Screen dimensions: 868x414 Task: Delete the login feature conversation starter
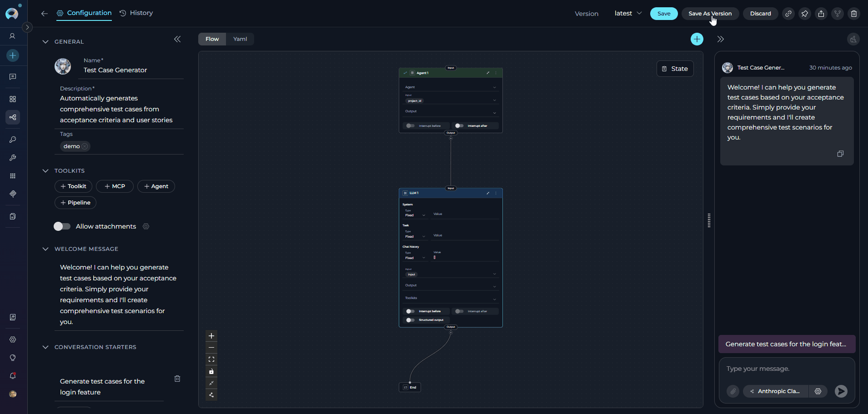click(177, 379)
